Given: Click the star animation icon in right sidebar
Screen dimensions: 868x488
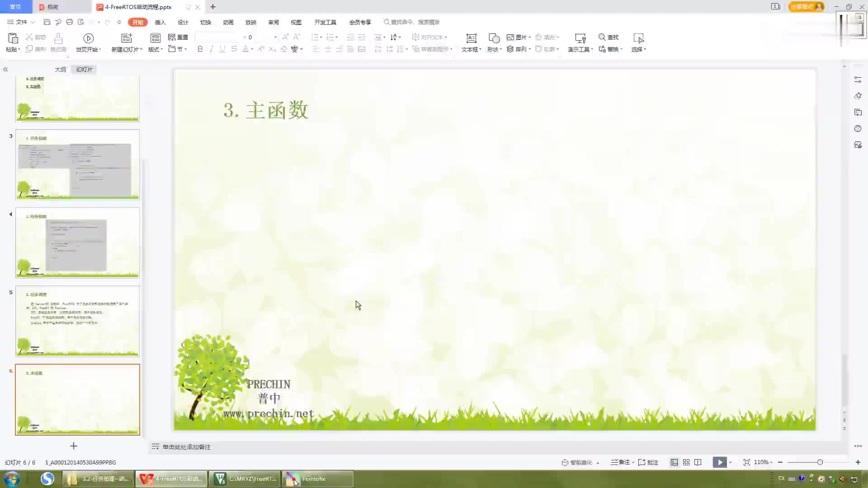Looking at the screenshot, I should [x=858, y=96].
